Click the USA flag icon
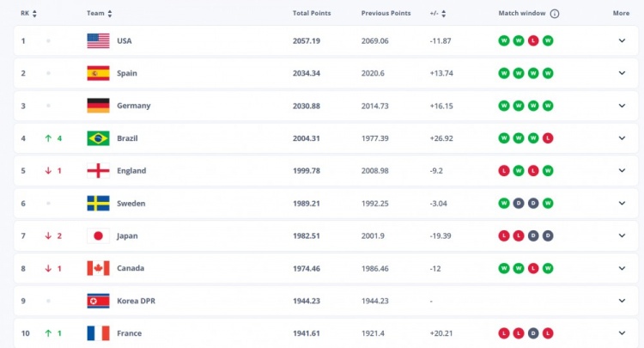This screenshot has width=644, height=348. click(x=98, y=40)
